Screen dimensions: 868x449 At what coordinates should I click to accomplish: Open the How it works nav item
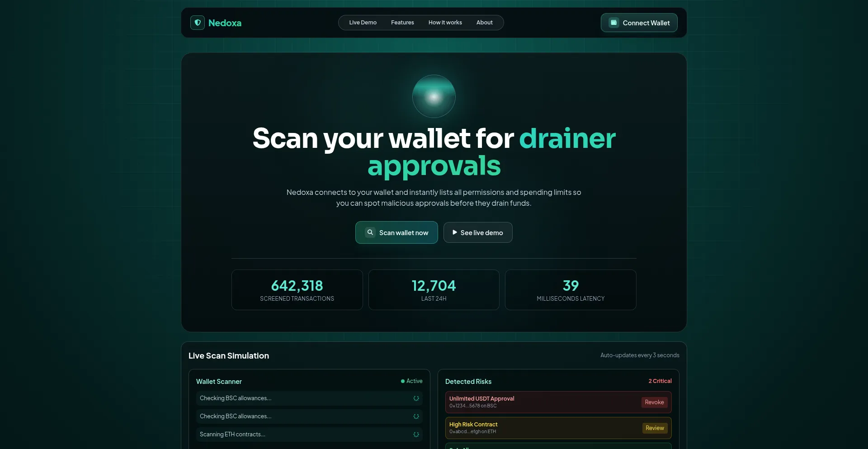coord(445,23)
